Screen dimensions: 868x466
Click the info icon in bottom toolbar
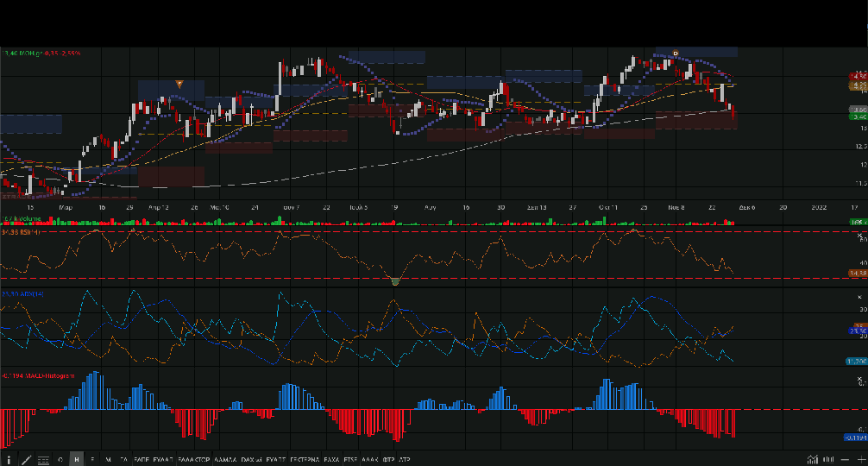pyautogui.click(x=9, y=460)
